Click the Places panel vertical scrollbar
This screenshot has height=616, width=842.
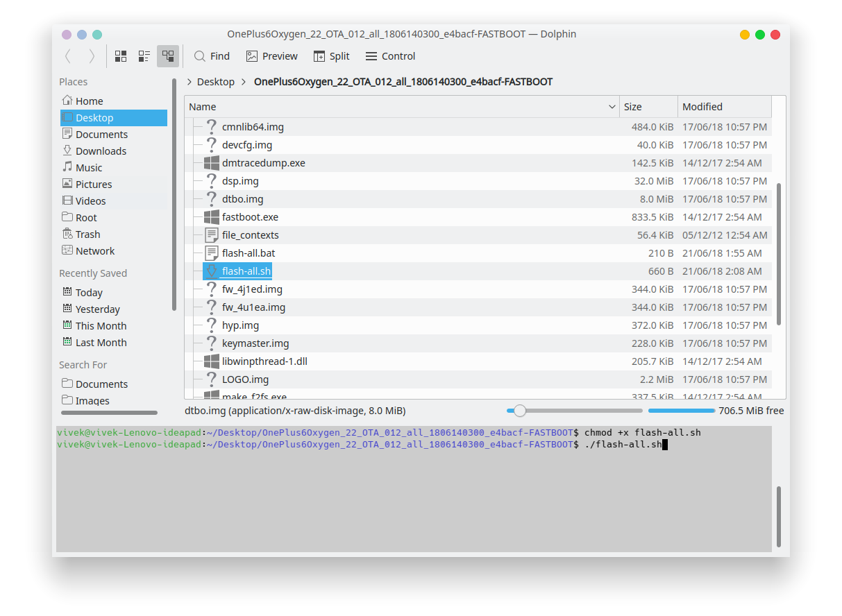click(174, 194)
